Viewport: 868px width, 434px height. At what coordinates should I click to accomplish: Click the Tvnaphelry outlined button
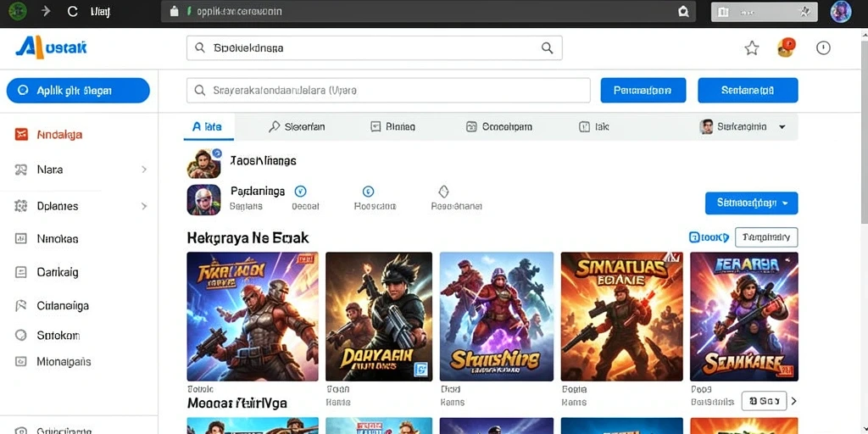coord(766,237)
